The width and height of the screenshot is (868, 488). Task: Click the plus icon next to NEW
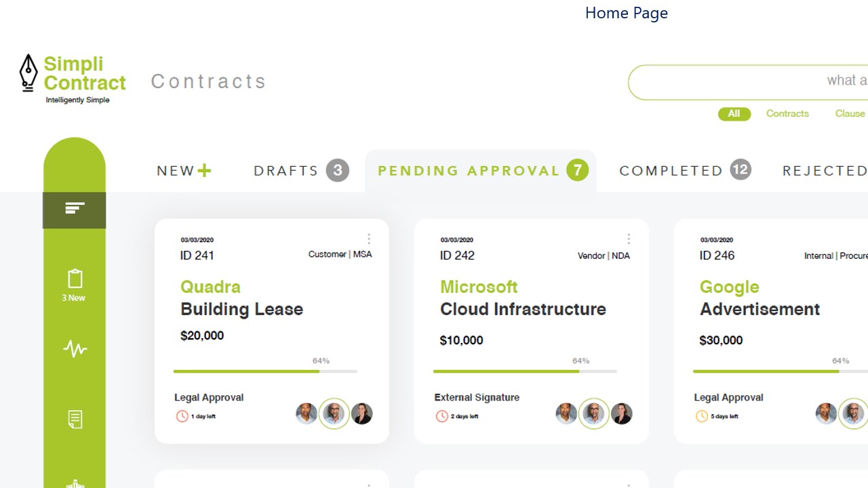(204, 171)
